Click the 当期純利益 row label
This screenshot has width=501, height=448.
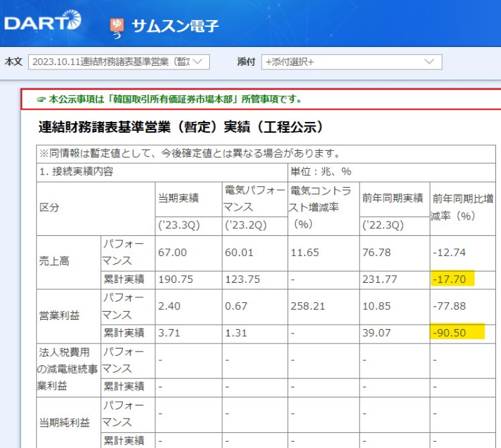(x=68, y=423)
